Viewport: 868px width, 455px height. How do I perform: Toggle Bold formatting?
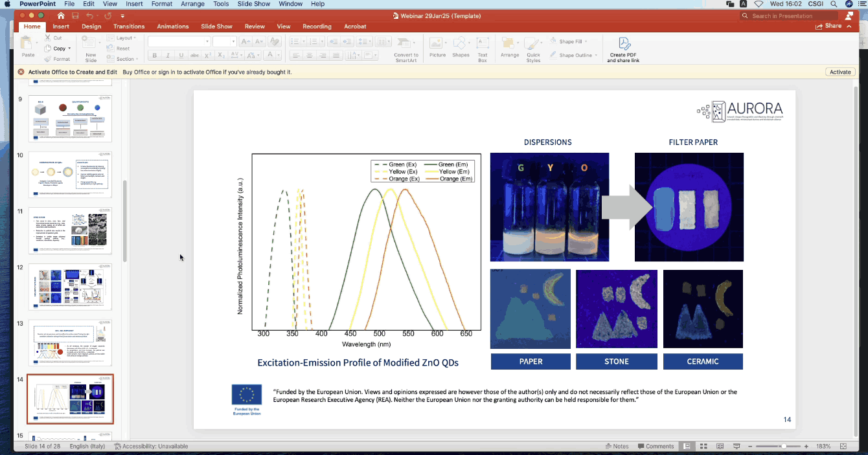155,56
